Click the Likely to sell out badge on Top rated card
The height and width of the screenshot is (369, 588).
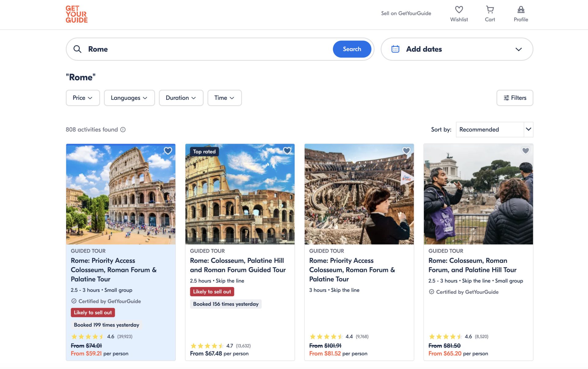(212, 292)
